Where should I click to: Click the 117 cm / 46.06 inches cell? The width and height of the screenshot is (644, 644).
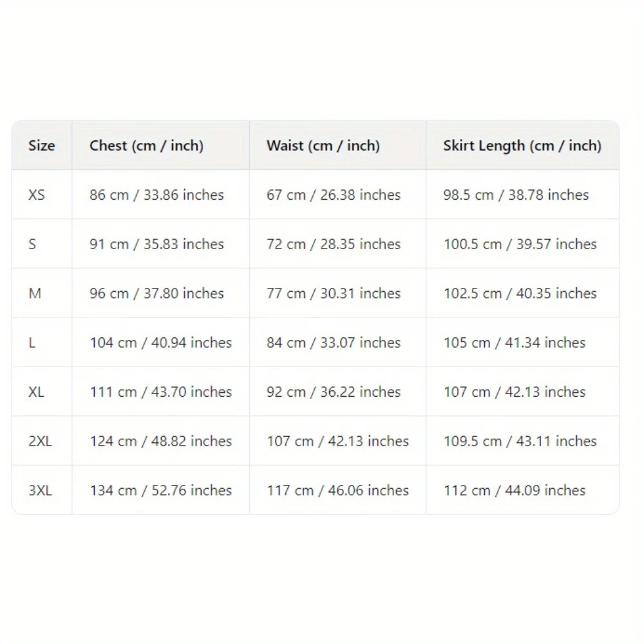[x=337, y=490]
